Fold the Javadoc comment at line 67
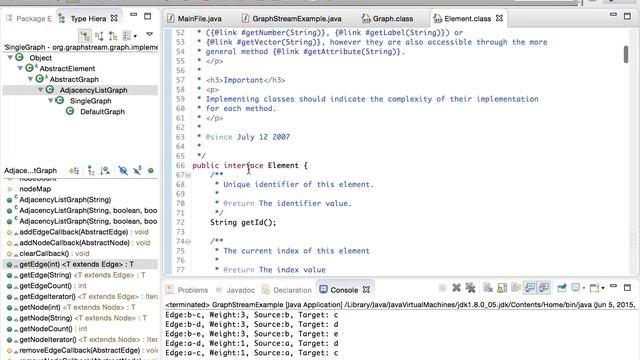The height and width of the screenshot is (360, 640). click(188, 175)
